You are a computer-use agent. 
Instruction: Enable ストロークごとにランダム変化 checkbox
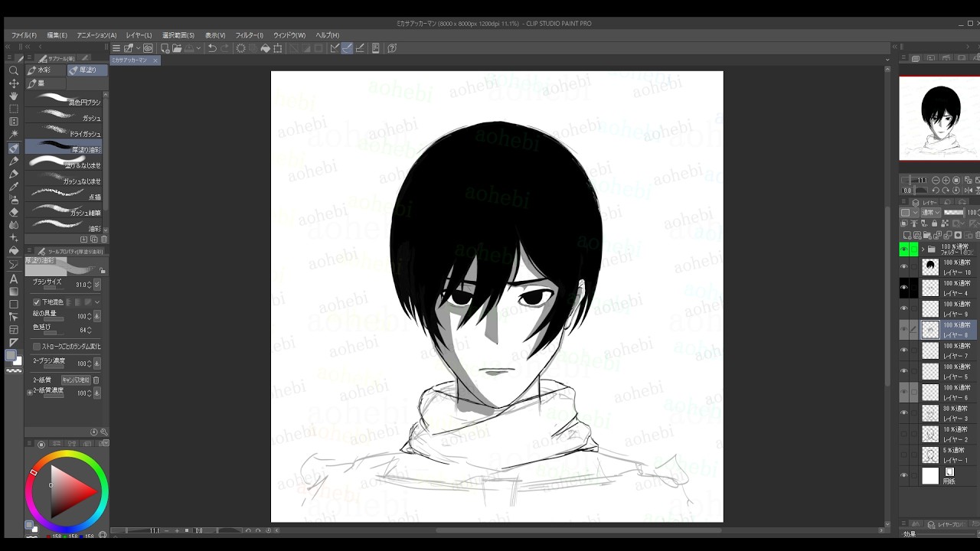click(36, 347)
